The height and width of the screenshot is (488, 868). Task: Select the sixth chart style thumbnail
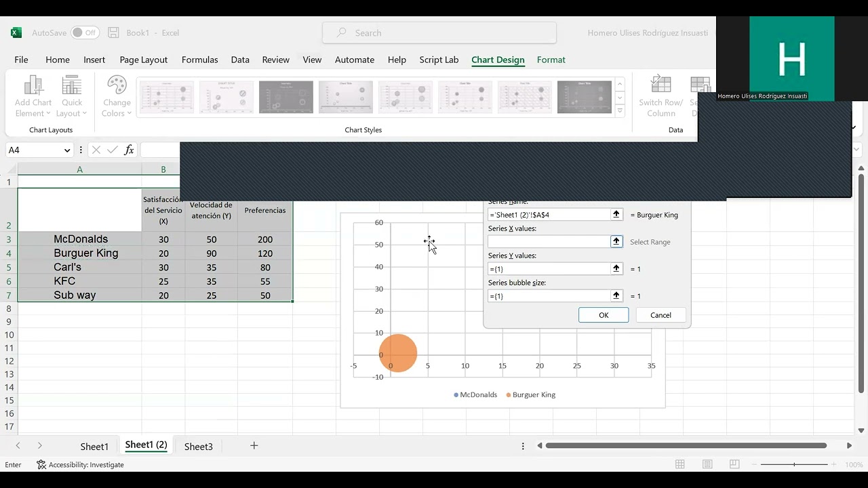465,97
